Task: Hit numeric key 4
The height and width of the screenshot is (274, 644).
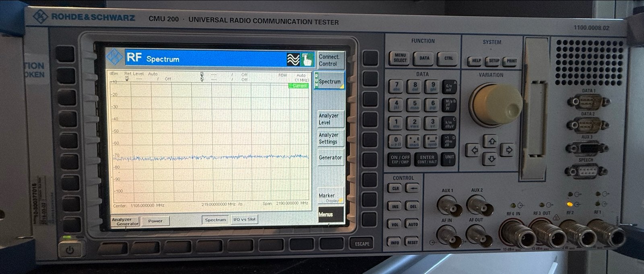Action: click(396, 105)
